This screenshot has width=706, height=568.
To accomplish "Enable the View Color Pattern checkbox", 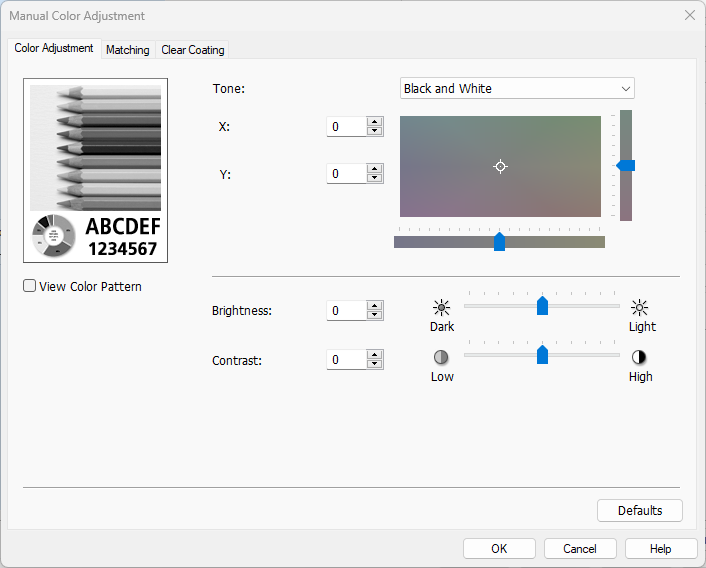I will (30, 287).
